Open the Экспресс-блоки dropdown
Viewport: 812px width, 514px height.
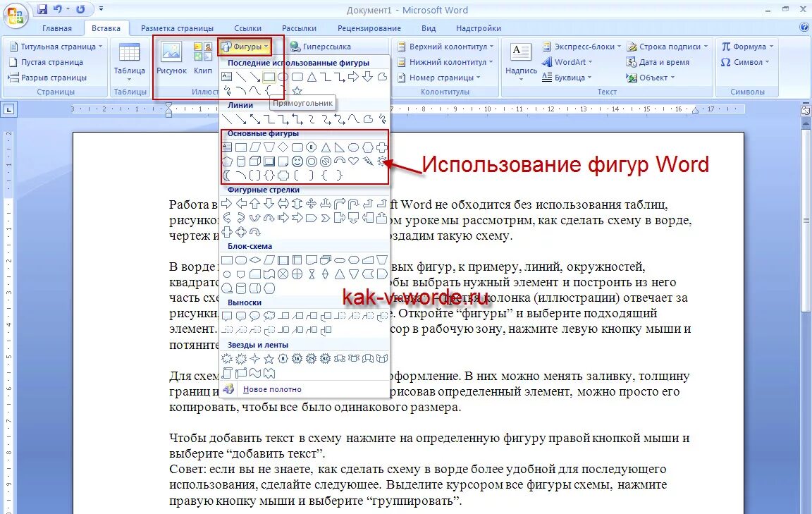tap(581, 47)
